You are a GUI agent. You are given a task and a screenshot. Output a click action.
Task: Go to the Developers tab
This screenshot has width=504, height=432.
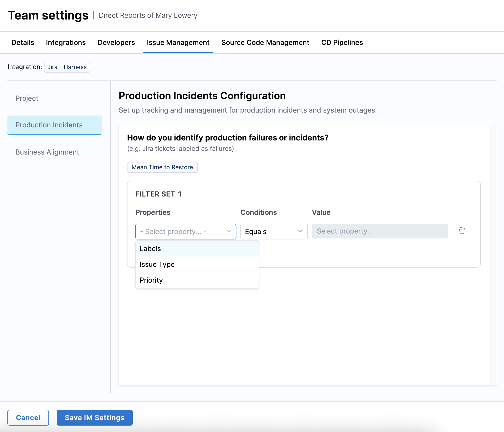116,42
